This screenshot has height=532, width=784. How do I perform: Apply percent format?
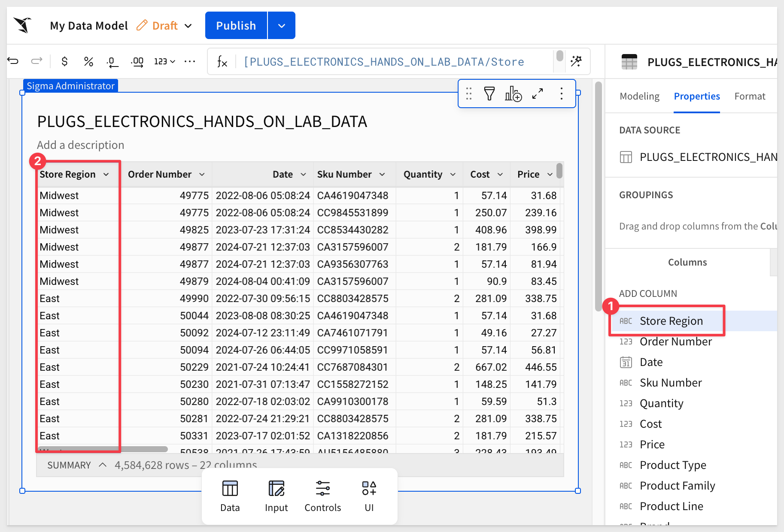88,61
